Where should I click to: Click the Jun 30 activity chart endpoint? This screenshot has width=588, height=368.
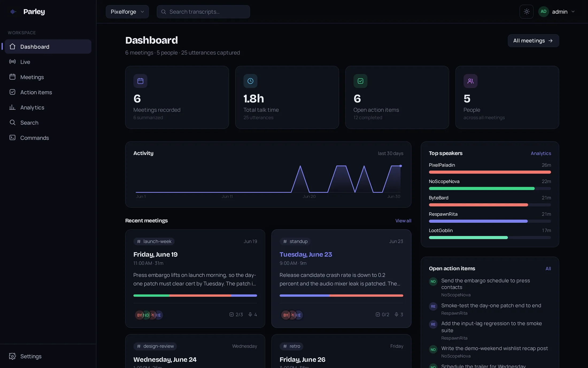(400, 166)
